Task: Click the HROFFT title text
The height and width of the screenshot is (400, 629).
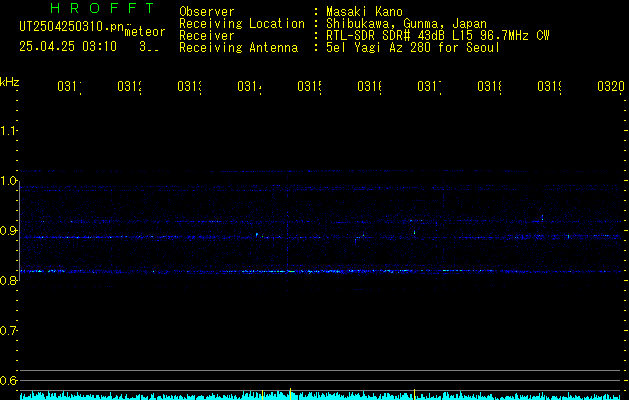Action: 103,8
